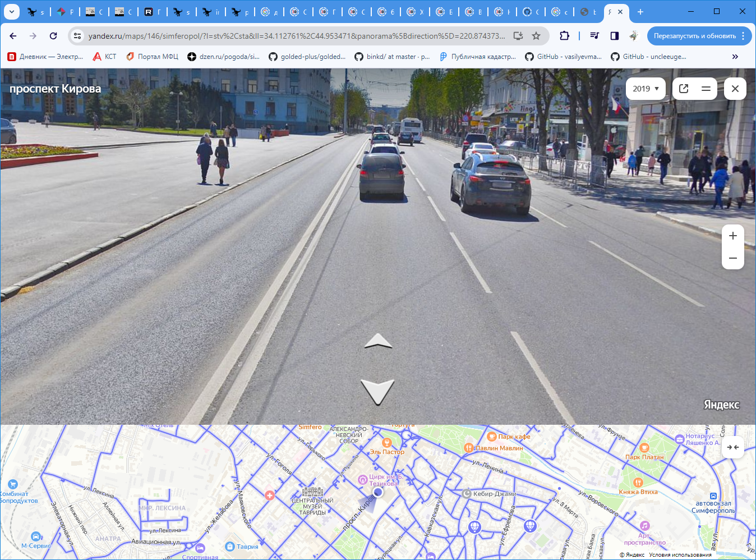Viewport: 756px width, 560px height.
Task: Open the GitHub - uncleeuge... bookmark
Action: pos(648,57)
